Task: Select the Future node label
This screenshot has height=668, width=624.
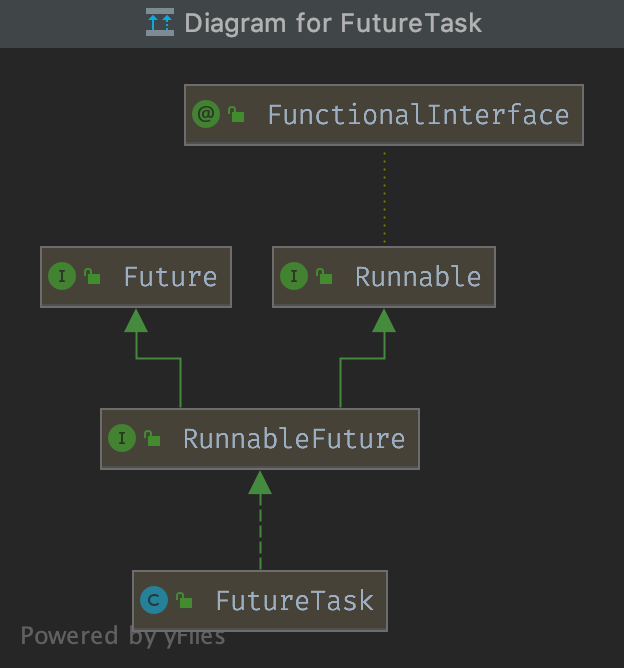Action: pos(170,277)
